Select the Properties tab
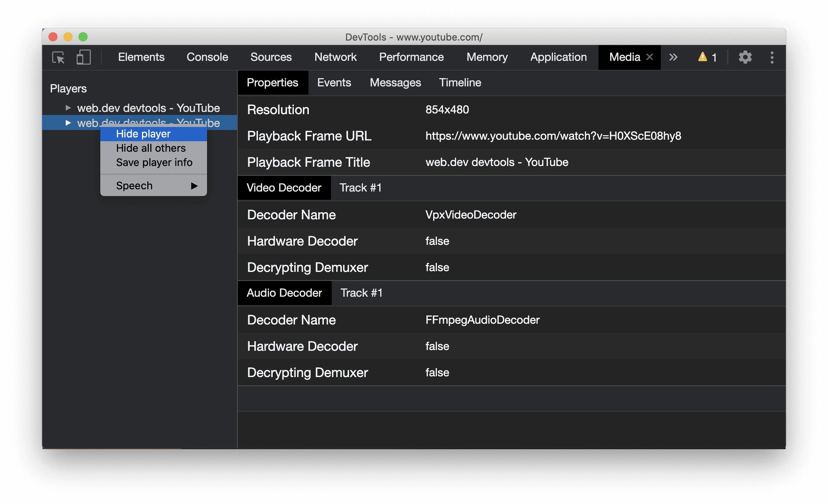This screenshot has height=504, width=828. point(272,83)
